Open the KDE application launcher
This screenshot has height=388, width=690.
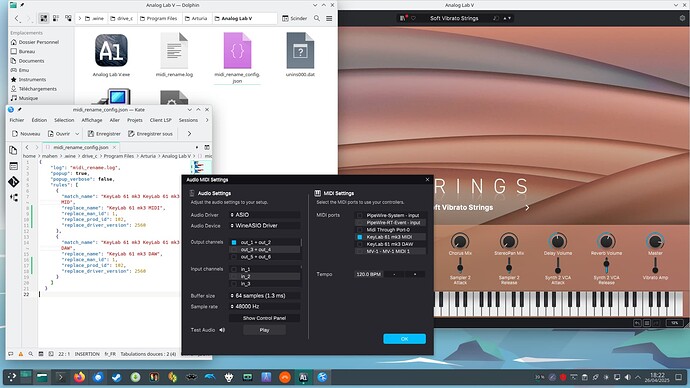pyautogui.click(x=12, y=377)
